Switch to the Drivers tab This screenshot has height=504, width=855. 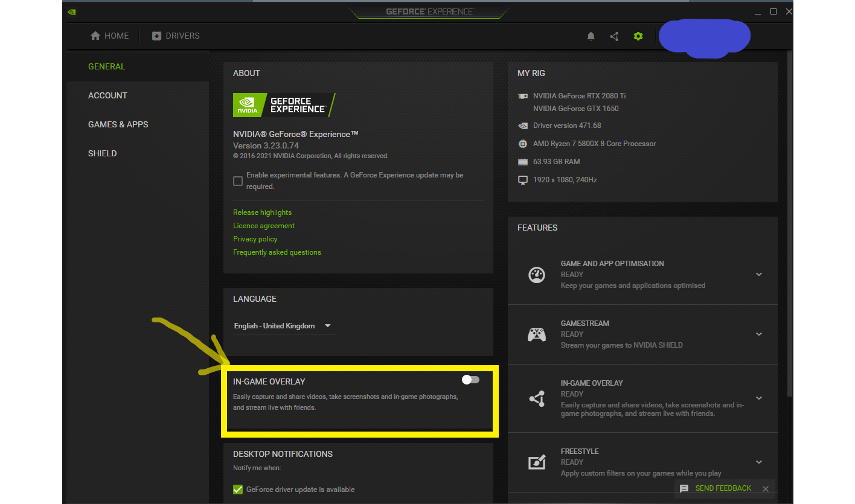pos(176,36)
